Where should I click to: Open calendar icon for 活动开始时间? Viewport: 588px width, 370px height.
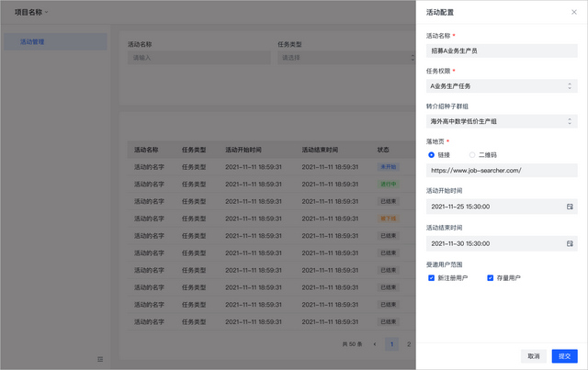[570, 207]
